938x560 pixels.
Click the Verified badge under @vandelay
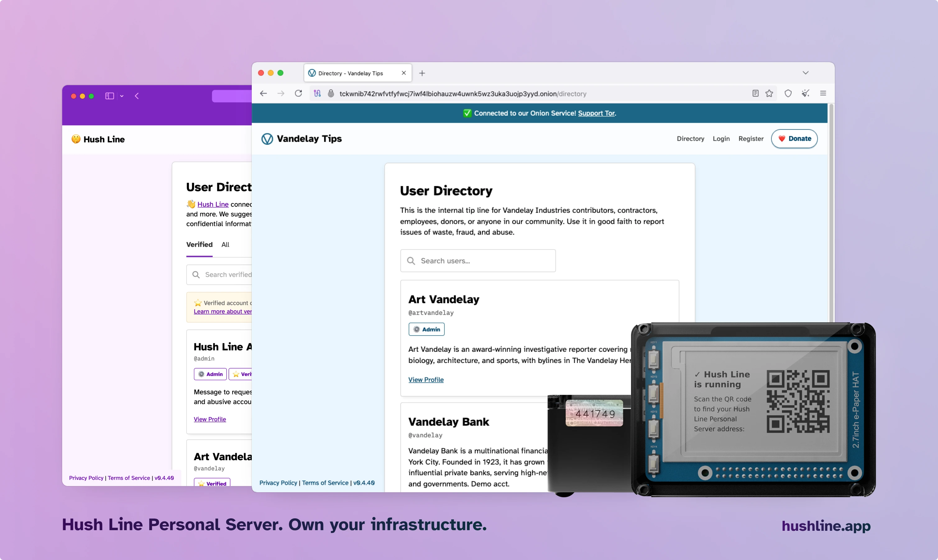[212, 483]
